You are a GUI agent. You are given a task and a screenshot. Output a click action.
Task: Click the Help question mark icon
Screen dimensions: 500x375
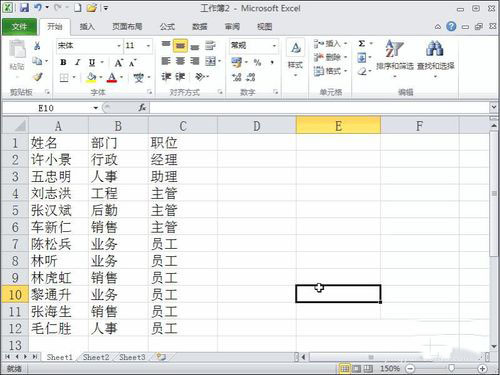(451, 26)
